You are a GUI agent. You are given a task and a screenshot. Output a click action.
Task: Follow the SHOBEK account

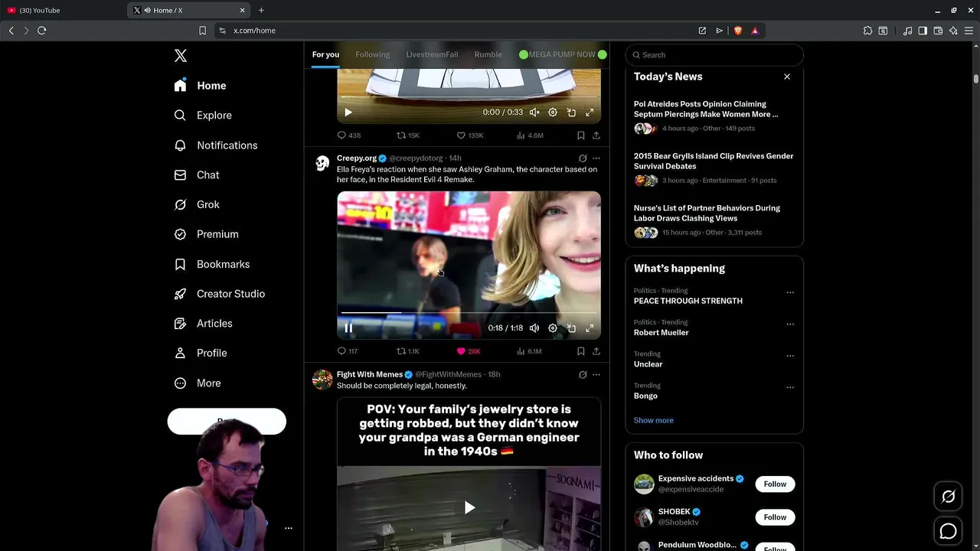pyautogui.click(x=775, y=517)
